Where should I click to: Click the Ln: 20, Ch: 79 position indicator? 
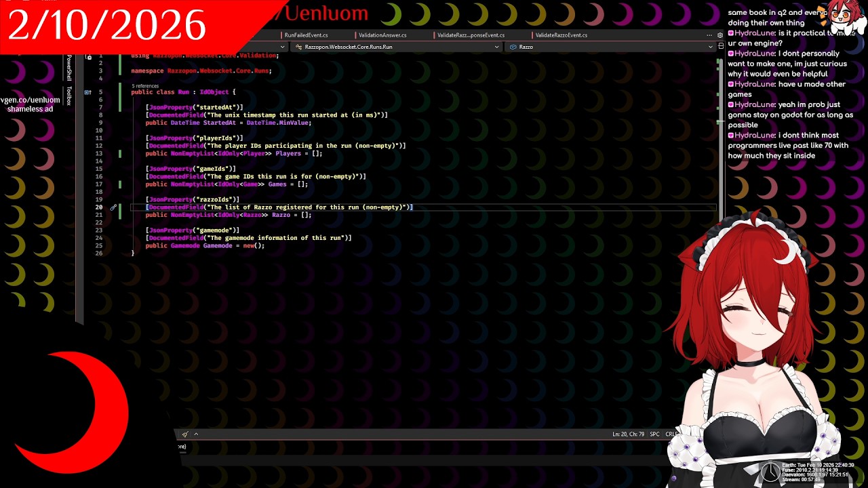[628, 434]
